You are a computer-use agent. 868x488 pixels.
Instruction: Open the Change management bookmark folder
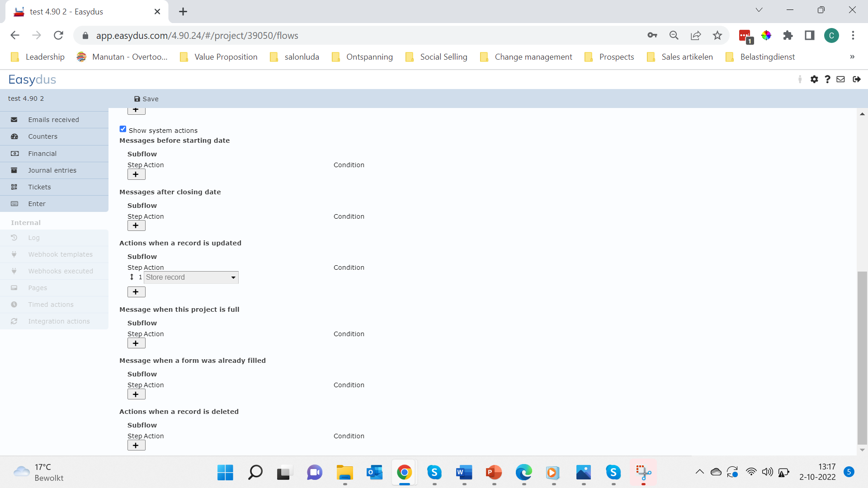[526, 57]
